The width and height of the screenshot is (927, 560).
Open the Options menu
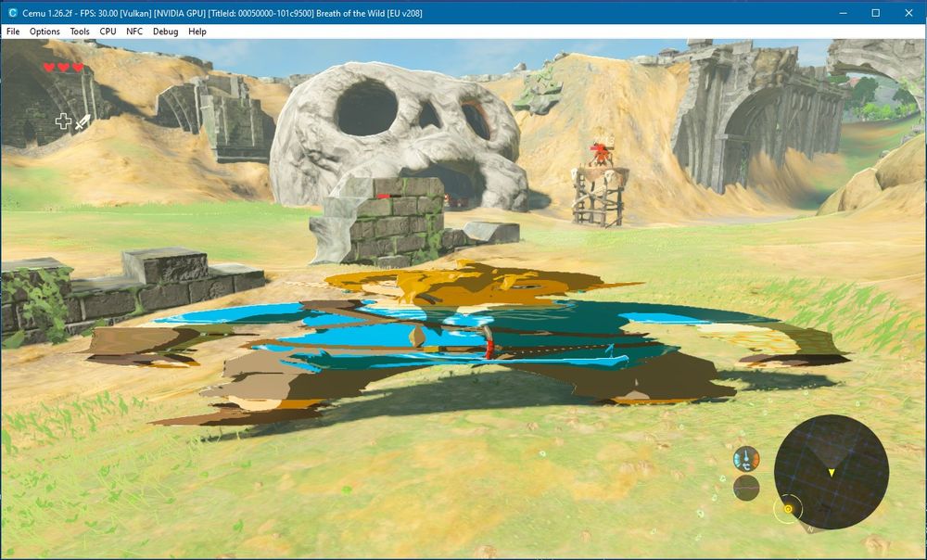click(44, 32)
